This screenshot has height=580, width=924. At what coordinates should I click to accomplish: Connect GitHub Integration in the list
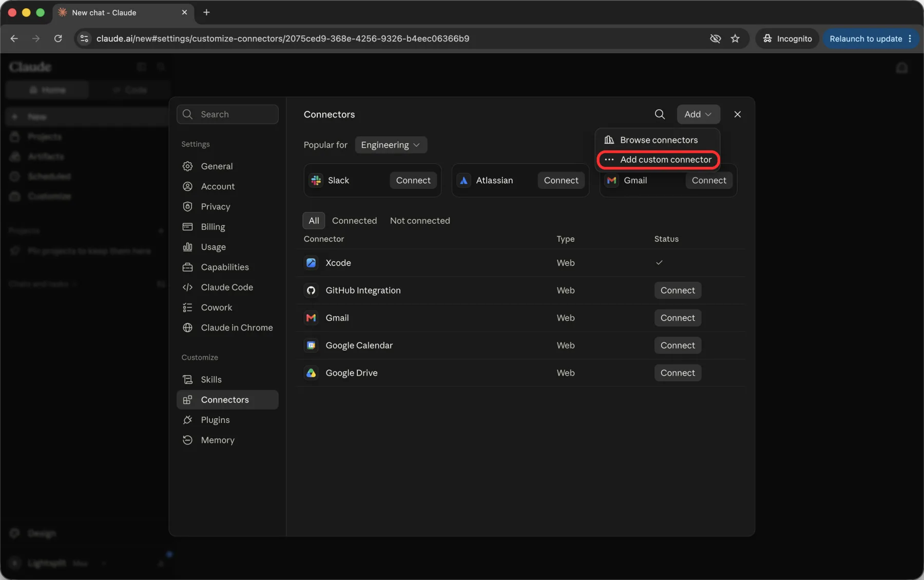point(678,291)
